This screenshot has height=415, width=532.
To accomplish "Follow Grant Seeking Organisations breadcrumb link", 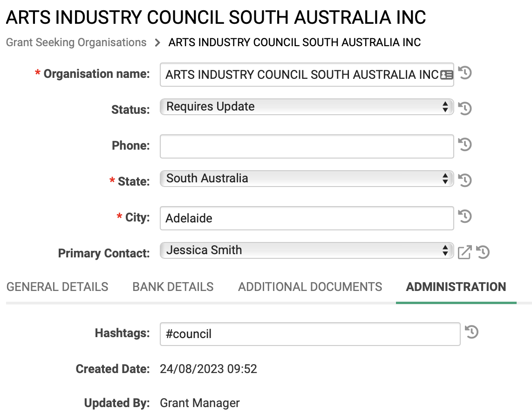I will point(76,42).
